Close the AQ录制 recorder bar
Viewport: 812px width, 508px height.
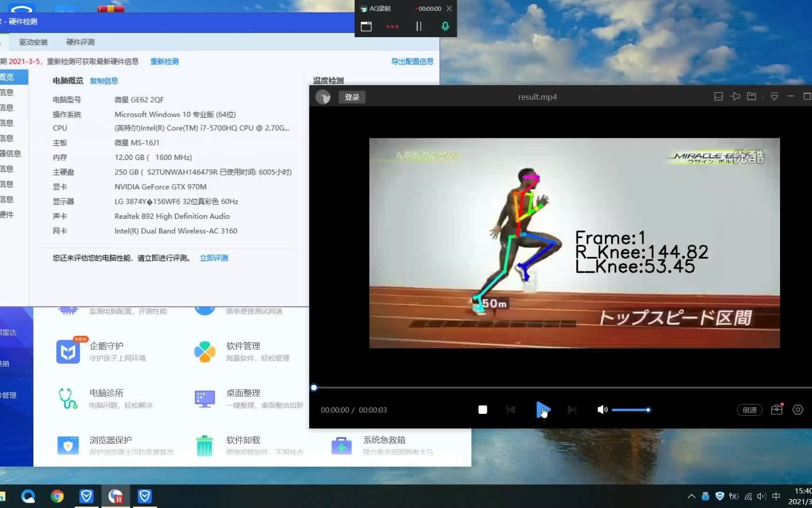tap(449, 8)
